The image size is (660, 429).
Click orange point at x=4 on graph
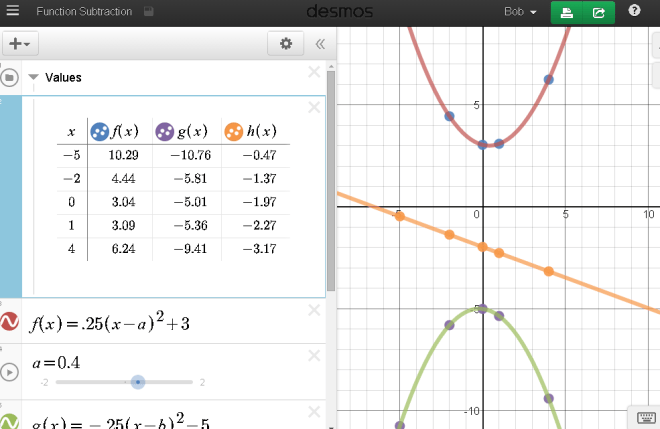click(x=548, y=272)
